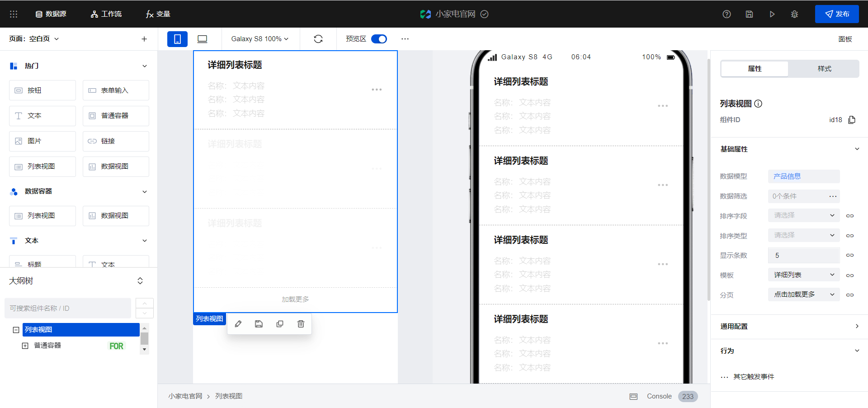Collapse the 文本 component section

click(145, 241)
